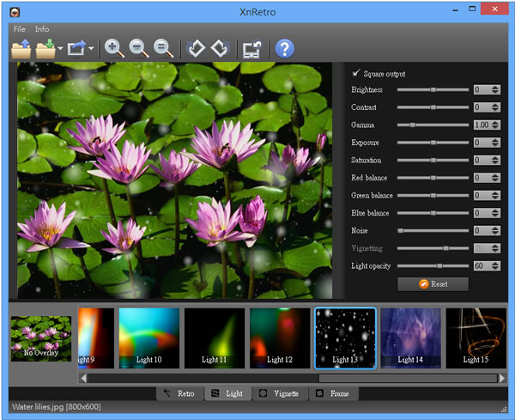The height and width of the screenshot is (420, 515).
Task: Adjust the Contrast slider
Action: point(433,107)
